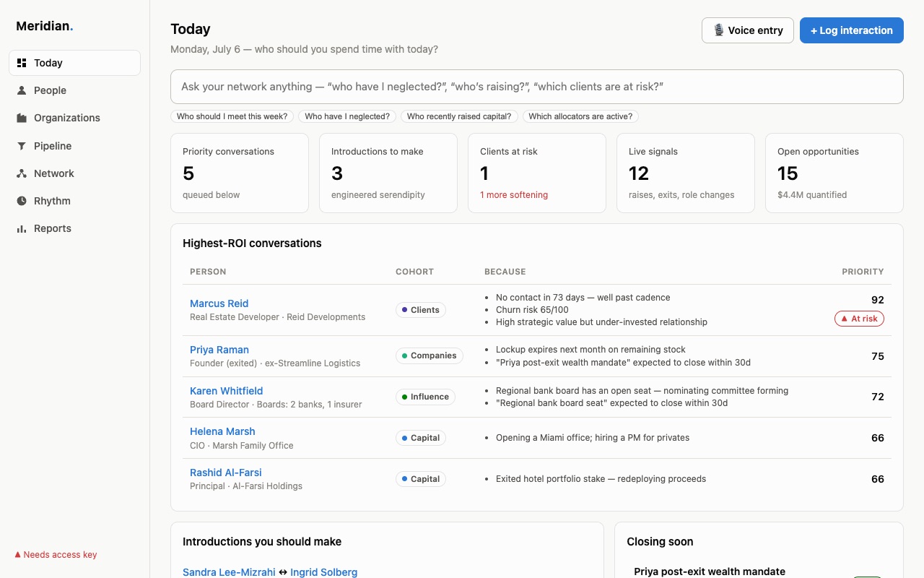Open Helena Marsh's profile link
Screen dimensions: 924x578
222,431
